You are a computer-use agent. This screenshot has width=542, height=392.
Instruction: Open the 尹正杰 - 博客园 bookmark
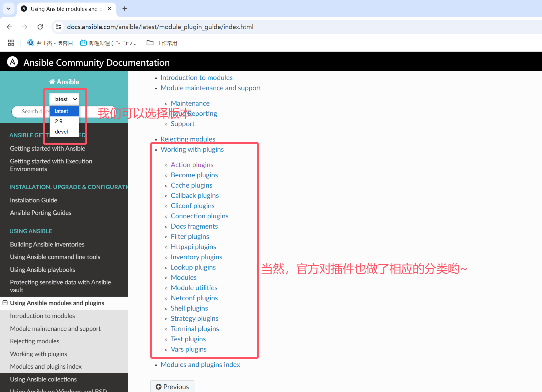pos(50,43)
